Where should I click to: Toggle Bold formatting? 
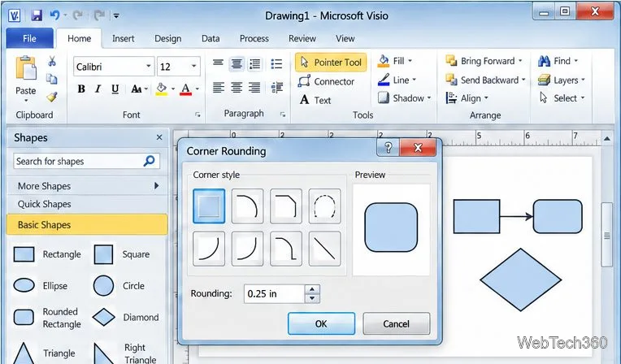pos(81,89)
